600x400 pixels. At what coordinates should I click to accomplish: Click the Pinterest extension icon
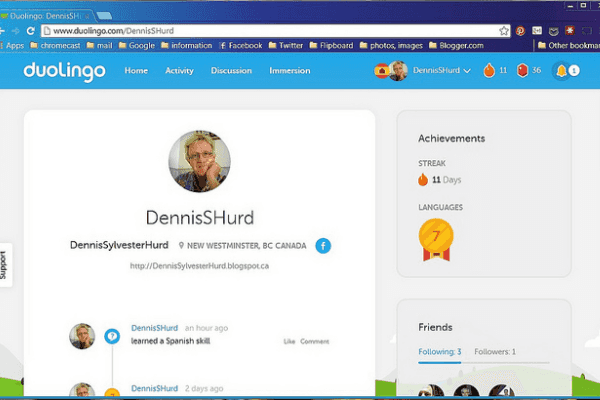pos(520,31)
